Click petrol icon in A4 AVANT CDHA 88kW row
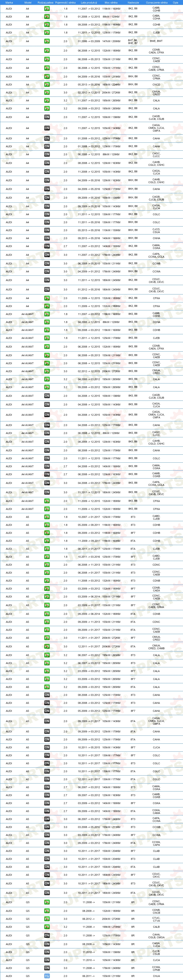 click(x=47, y=322)
